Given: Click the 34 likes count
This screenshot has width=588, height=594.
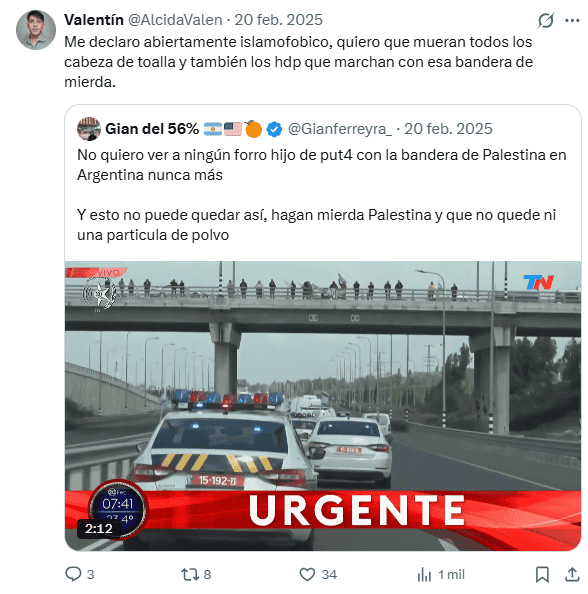Looking at the screenshot, I should click(x=329, y=575).
